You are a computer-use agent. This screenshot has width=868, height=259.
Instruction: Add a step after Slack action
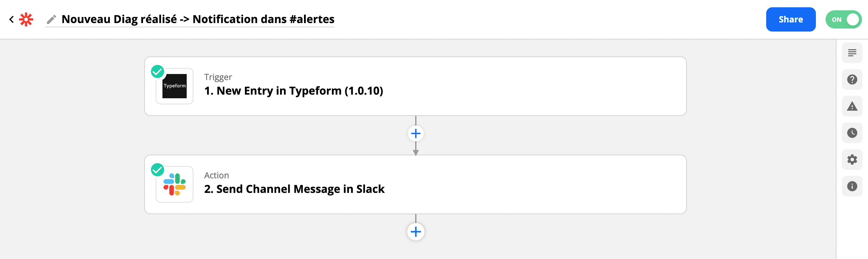coord(416,232)
